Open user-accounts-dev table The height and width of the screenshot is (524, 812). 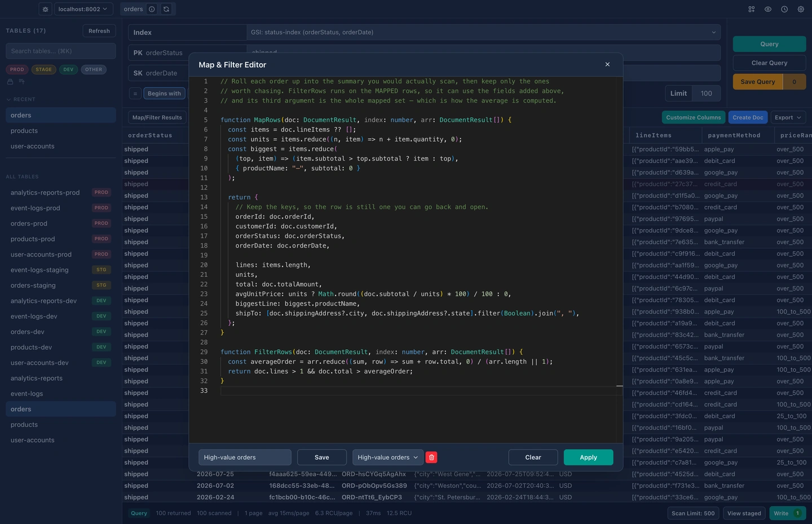coord(60,363)
